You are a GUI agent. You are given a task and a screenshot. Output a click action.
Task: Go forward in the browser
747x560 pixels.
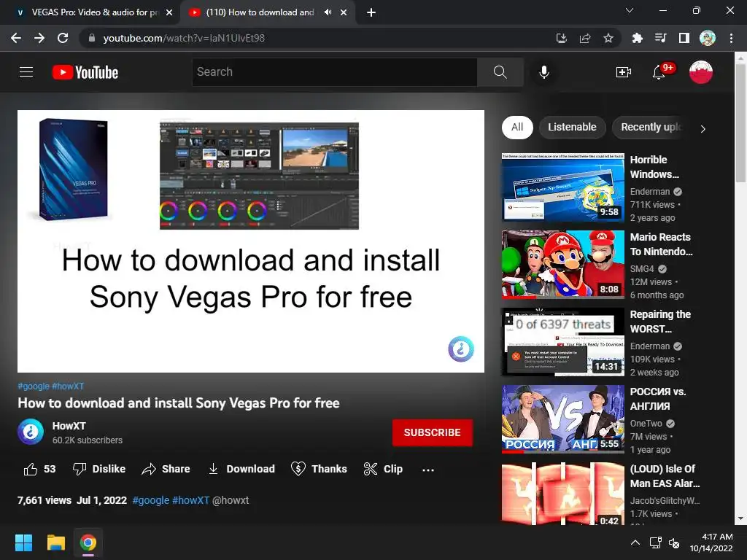(39, 38)
